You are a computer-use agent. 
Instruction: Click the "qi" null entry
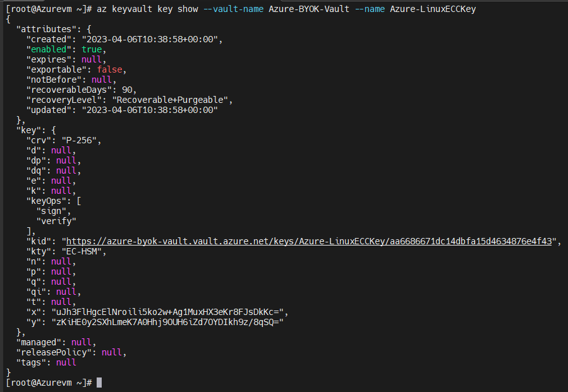coord(53,292)
